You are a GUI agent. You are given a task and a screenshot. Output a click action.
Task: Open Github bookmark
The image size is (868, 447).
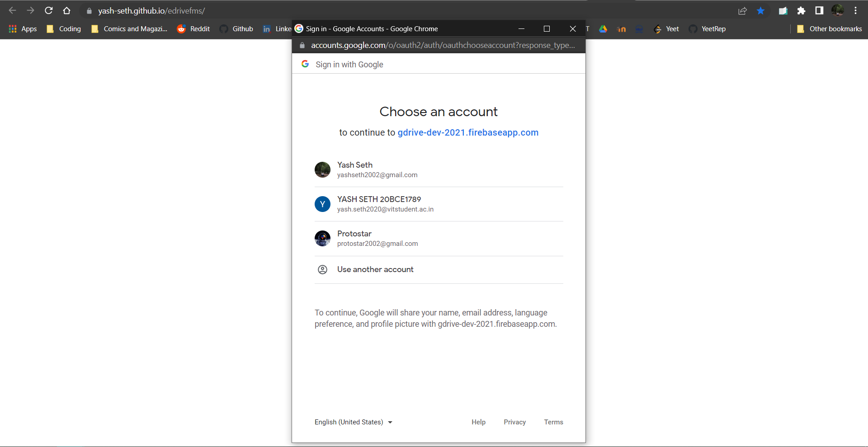tap(236, 29)
